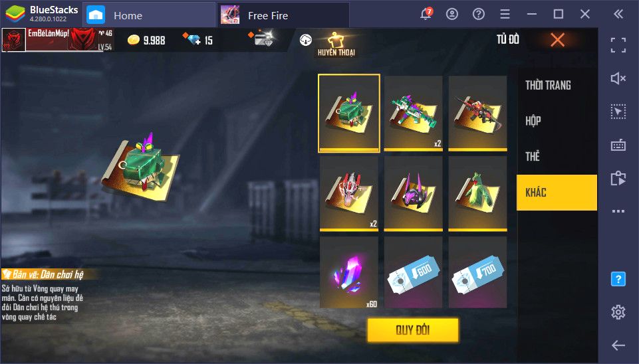This screenshot has width=639, height=364.
Task: Go back with the sidebar arrow icon
Action: (x=618, y=345)
